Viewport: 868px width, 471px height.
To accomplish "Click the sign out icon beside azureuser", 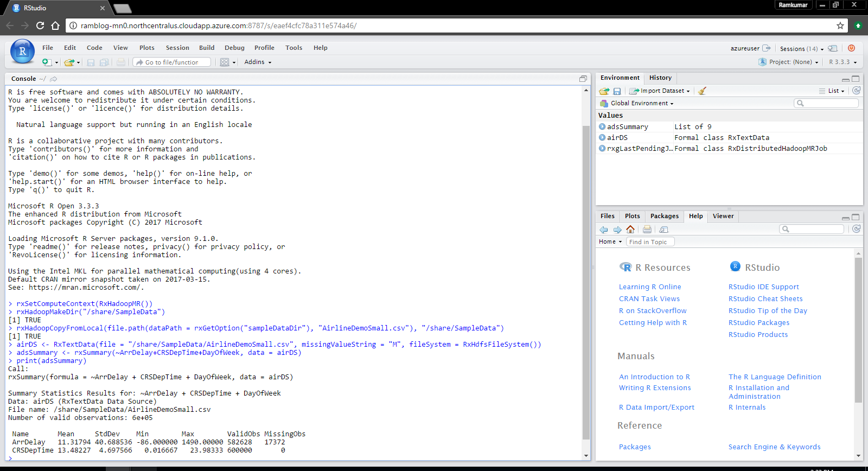I will (x=766, y=48).
